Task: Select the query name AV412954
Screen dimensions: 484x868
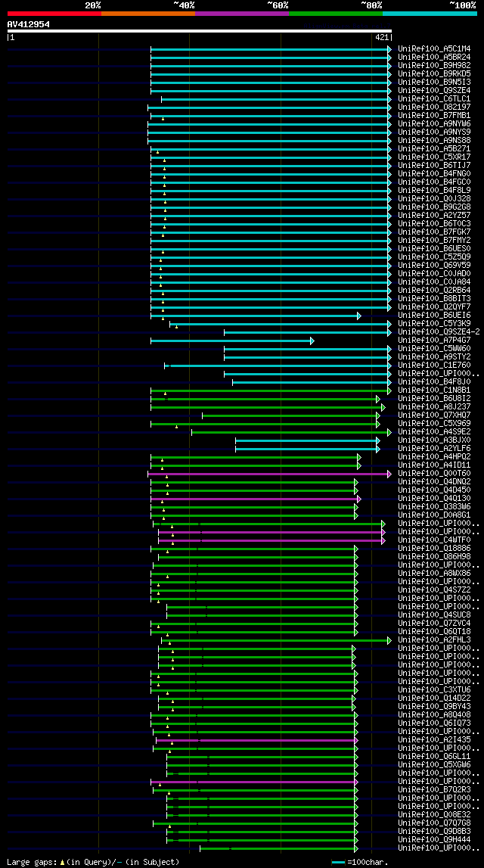Action: coord(28,23)
